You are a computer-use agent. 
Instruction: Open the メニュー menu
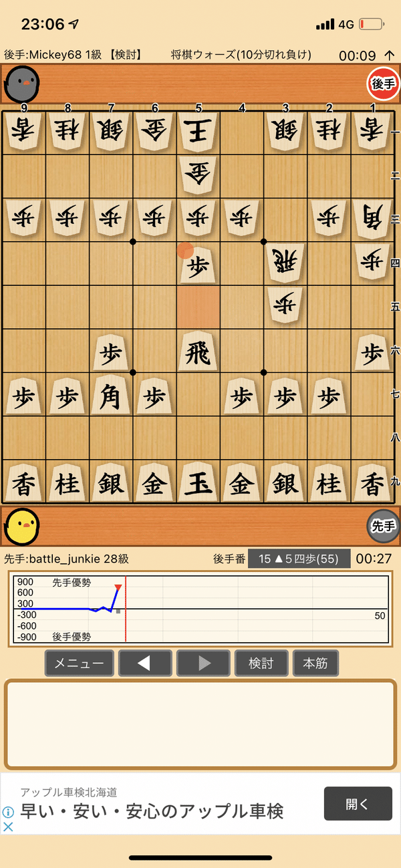pos(79,664)
